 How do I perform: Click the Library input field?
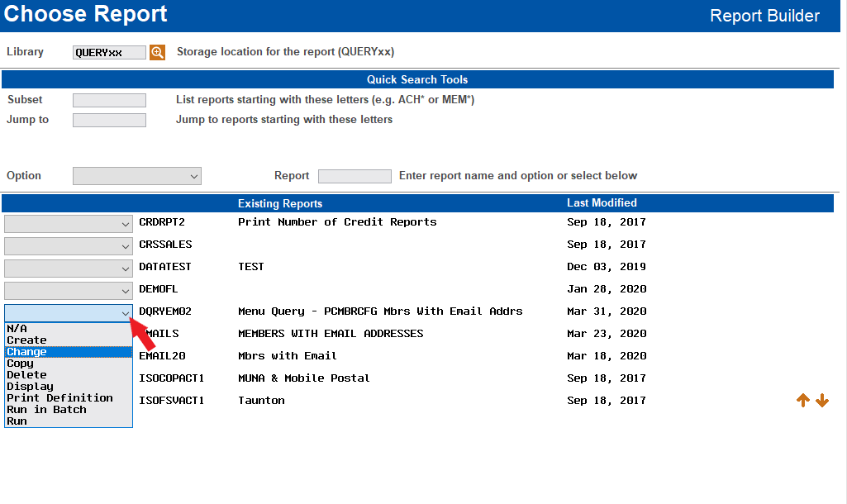[x=109, y=52]
